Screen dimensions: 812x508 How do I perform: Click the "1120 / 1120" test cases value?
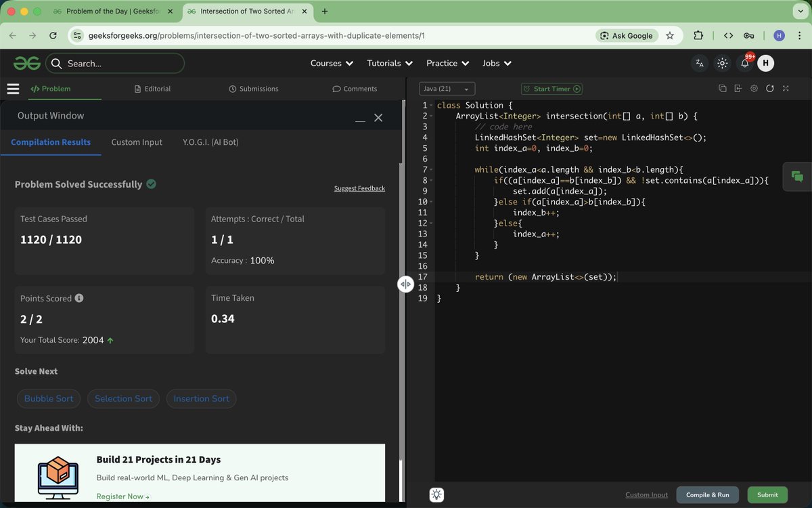[x=51, y=240]
